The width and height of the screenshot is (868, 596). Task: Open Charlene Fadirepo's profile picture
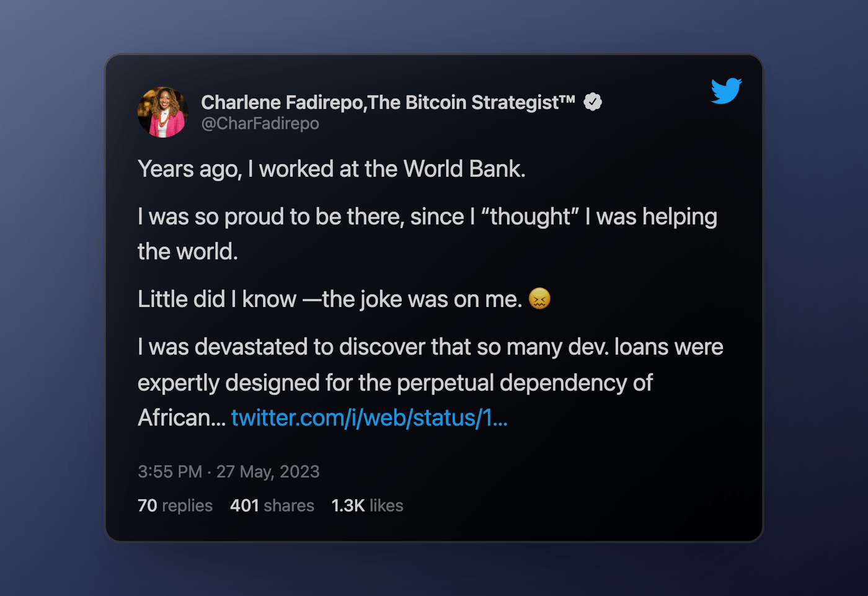click(x=162, y=112)
